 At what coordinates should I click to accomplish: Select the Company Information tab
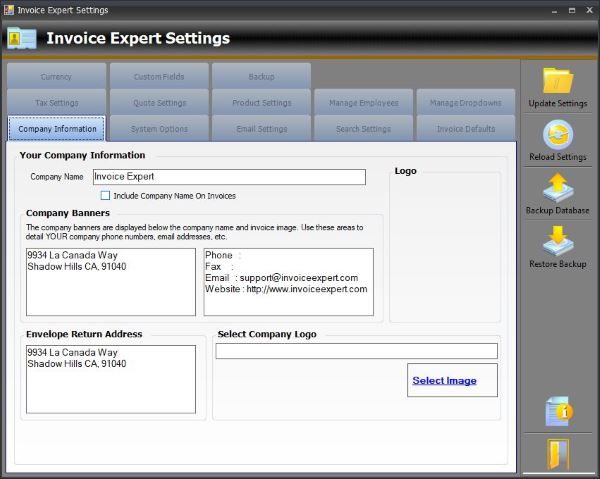click(57, 129)
